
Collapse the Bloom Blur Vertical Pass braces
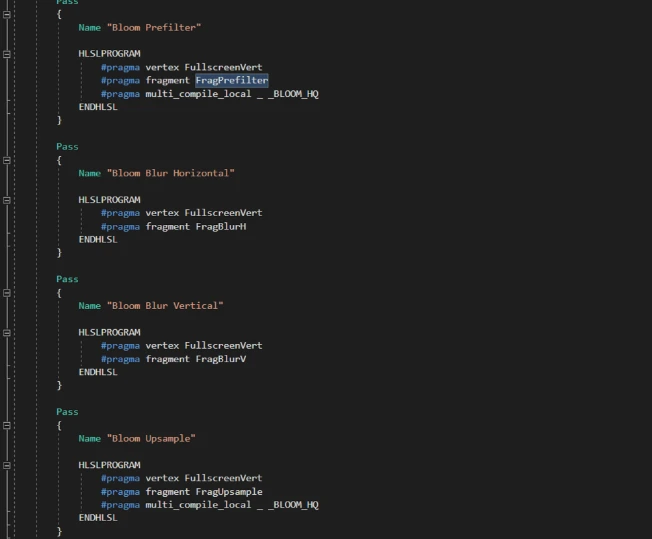(x=7, y=292)
